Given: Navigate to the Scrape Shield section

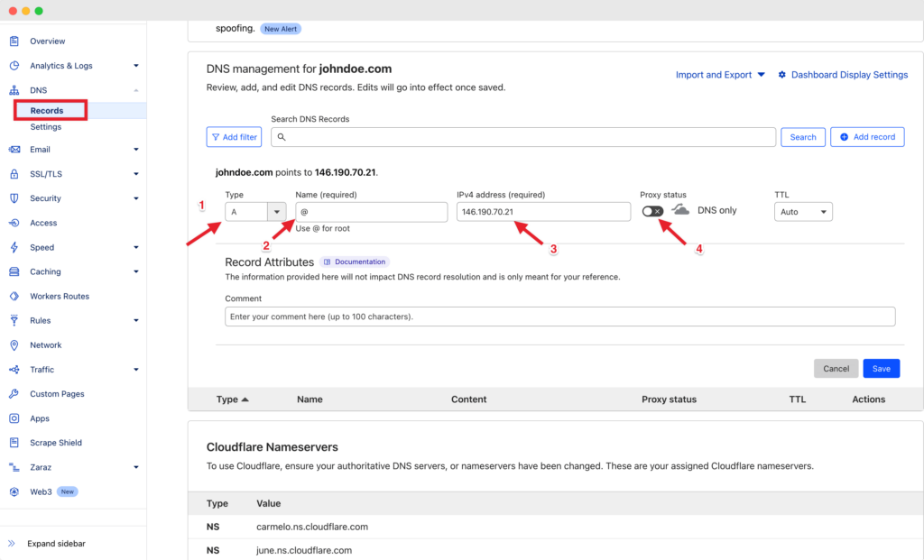Looking at the screenshot, I should click(56, 442).
